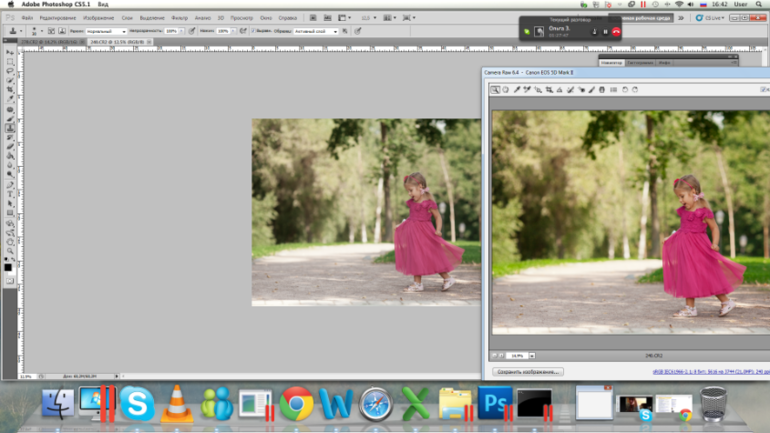Open the Фильтр menu
The height and width of the screenshot is (433, 770).
(179, 18)
